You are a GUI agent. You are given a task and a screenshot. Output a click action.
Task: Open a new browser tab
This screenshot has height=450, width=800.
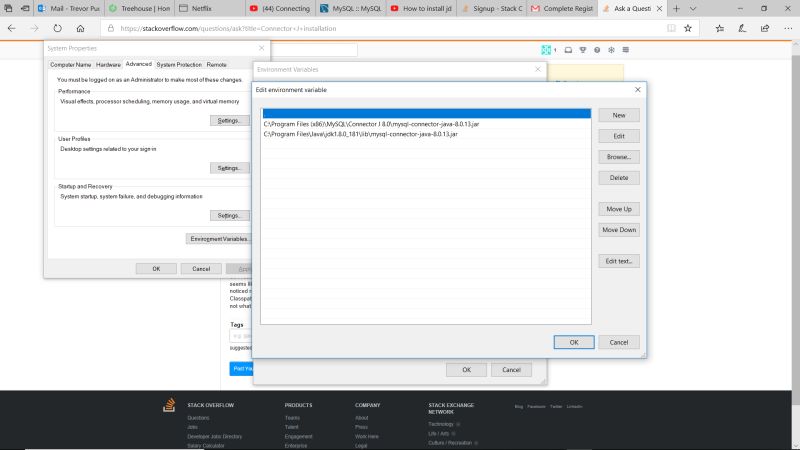pyautogui.click(x=676, y=9)
